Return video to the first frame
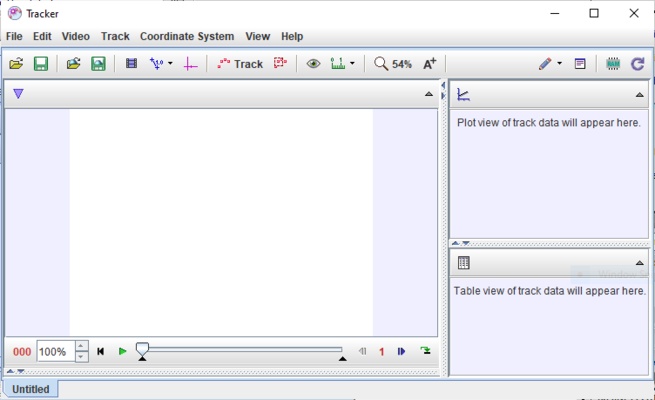This screenshot has height=400, width=655. point(100,352)
